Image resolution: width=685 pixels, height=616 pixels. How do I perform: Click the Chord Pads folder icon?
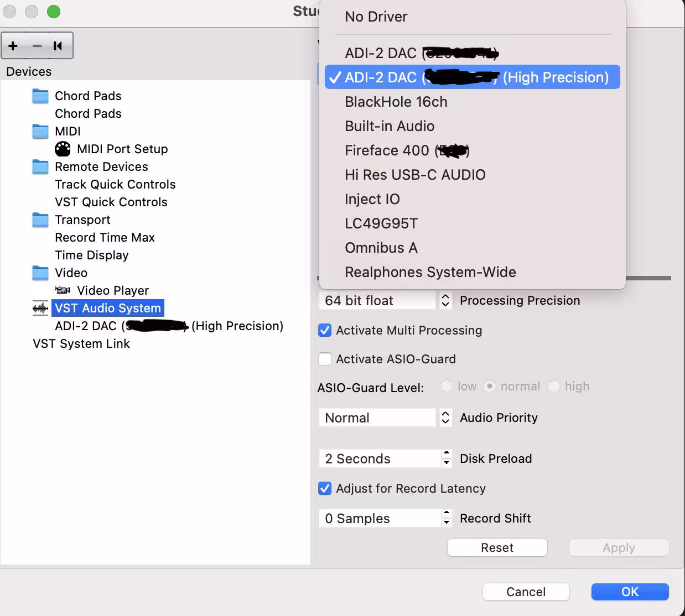tap(40, 96)
